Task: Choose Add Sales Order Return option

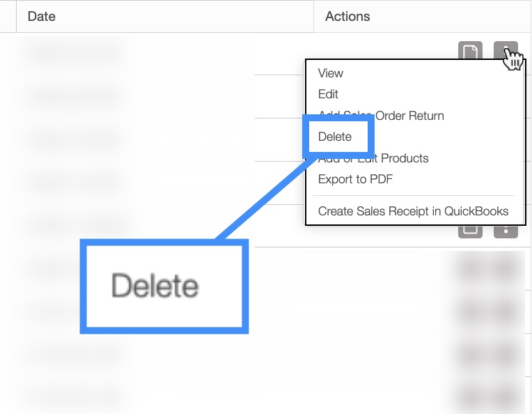Action: (x=381, y=116)
